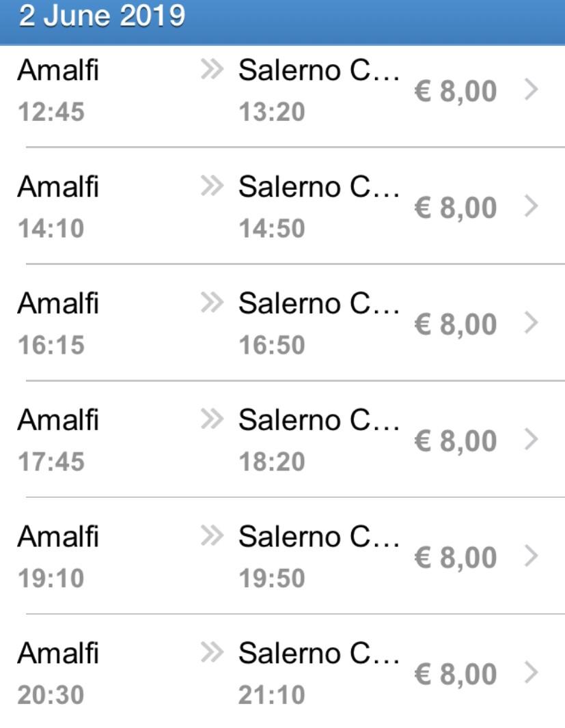The height and width of the screenshot is (728, 565).
Task: Open the chevron for the 12:45 departure
Action: 532,90
